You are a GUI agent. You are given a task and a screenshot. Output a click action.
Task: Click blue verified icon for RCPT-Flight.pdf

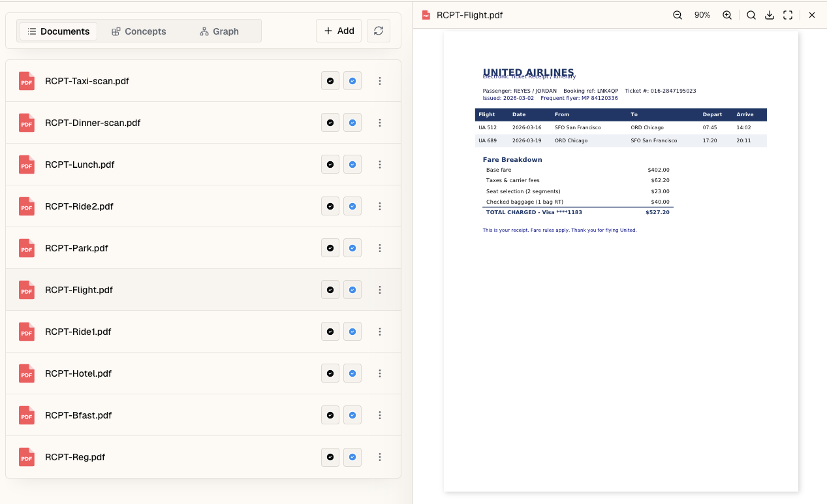(352, 290)
